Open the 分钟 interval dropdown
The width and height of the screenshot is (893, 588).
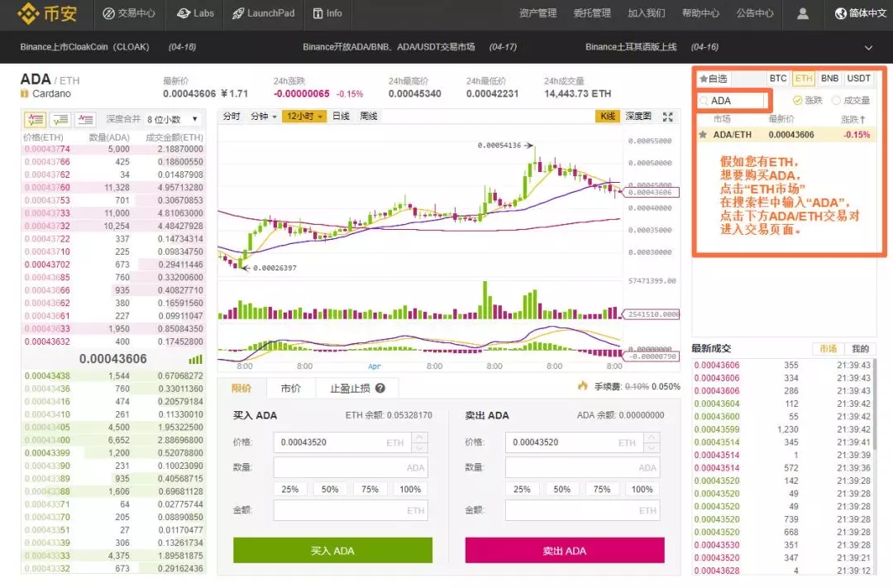(263, 117)
